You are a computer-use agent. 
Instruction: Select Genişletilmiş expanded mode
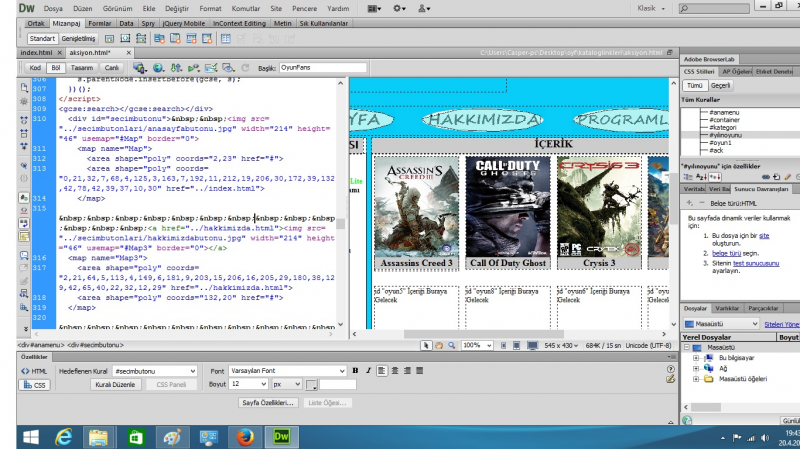(x=78, y=38)
